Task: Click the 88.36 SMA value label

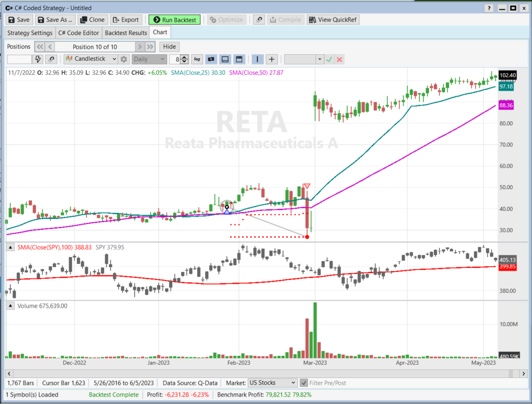Action: point(506,105)
